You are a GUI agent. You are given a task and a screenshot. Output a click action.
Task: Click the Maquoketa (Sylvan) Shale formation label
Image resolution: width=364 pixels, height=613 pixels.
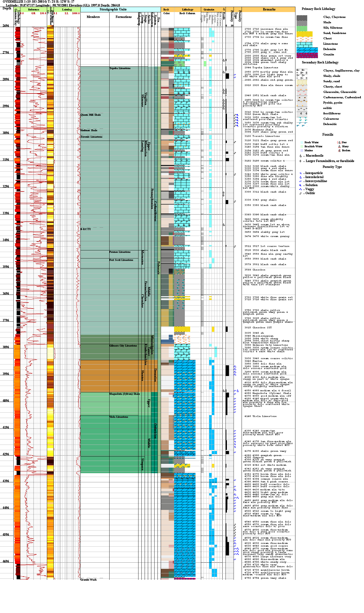click(x=125, y=394)
